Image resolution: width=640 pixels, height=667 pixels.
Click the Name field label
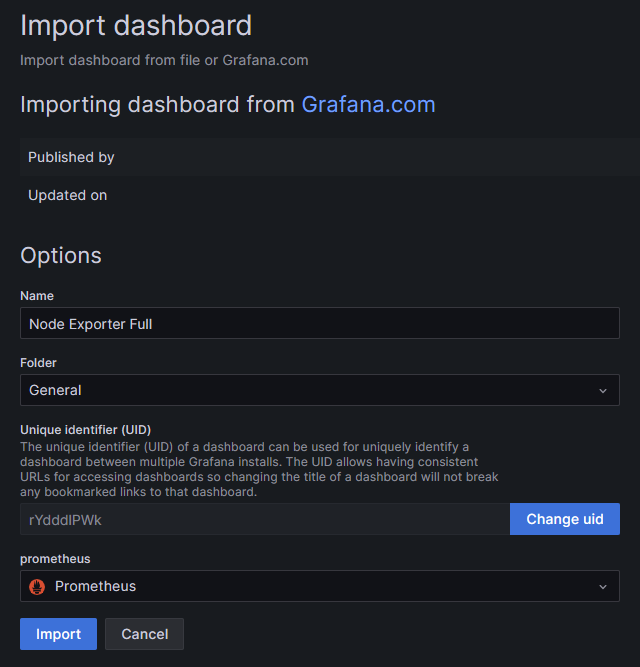tap(37, 296)
